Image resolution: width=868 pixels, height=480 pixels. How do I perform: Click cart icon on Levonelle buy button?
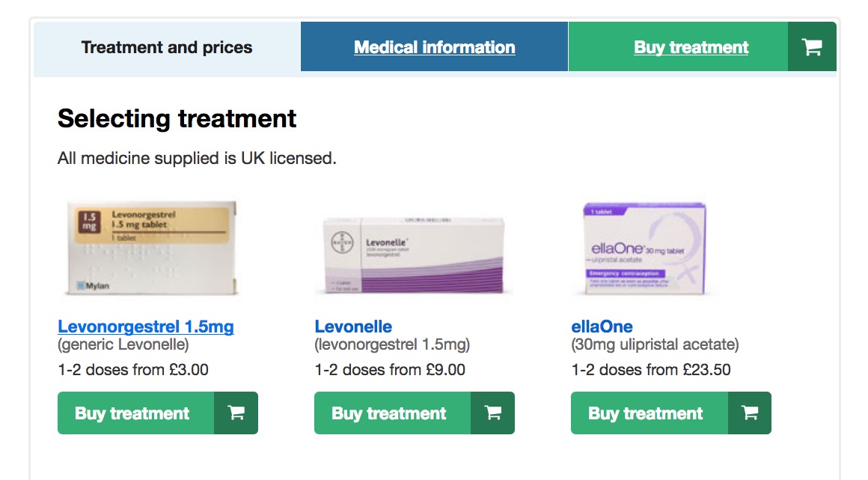tap(492, 413)
